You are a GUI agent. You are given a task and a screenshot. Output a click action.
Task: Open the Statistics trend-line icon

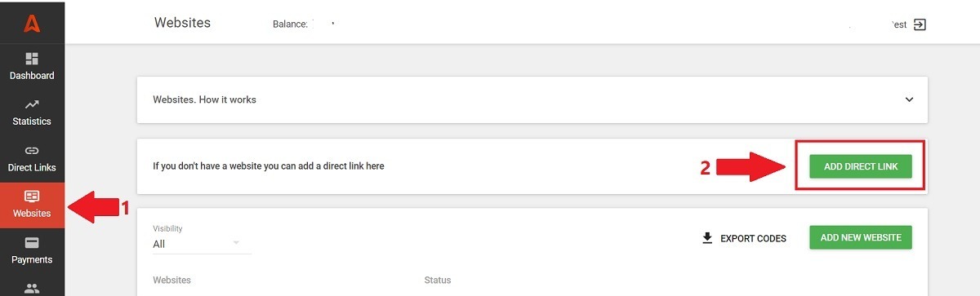(32, 104)
